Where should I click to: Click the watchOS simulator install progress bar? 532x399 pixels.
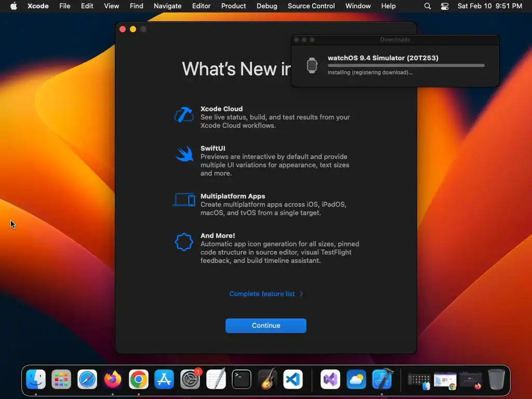[406, 65]
